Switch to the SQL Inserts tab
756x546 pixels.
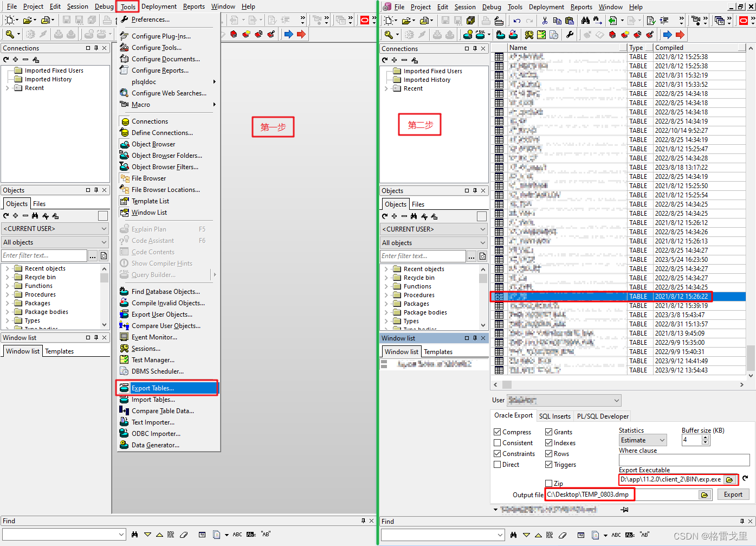pos(554,416)
